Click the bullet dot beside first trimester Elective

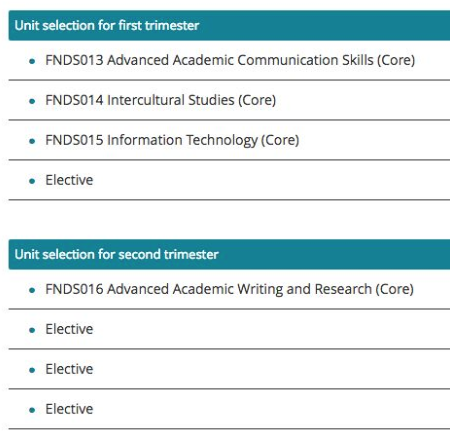[x=32, y=181]
